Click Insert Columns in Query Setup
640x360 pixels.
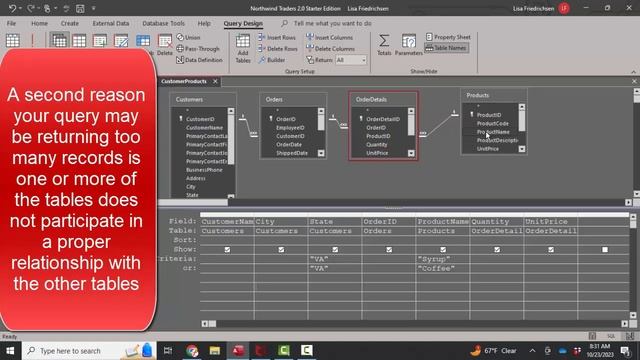[329, 37]
